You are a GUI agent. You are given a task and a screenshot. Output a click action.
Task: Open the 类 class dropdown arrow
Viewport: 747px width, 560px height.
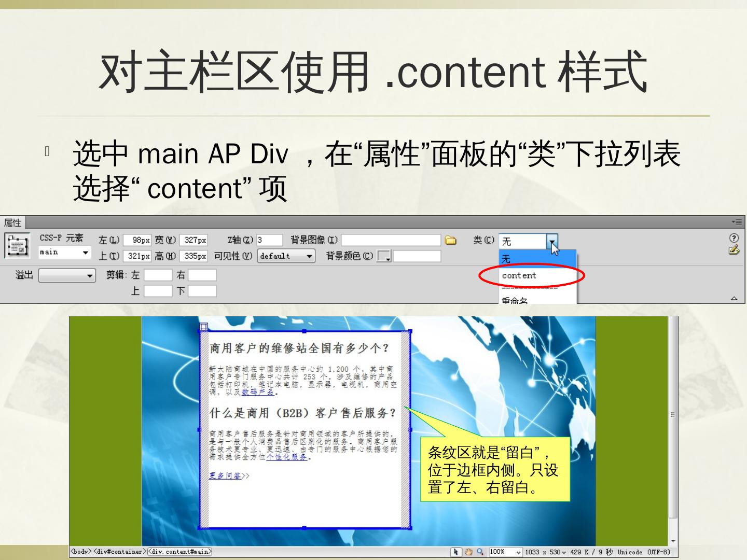pos(552,241)
